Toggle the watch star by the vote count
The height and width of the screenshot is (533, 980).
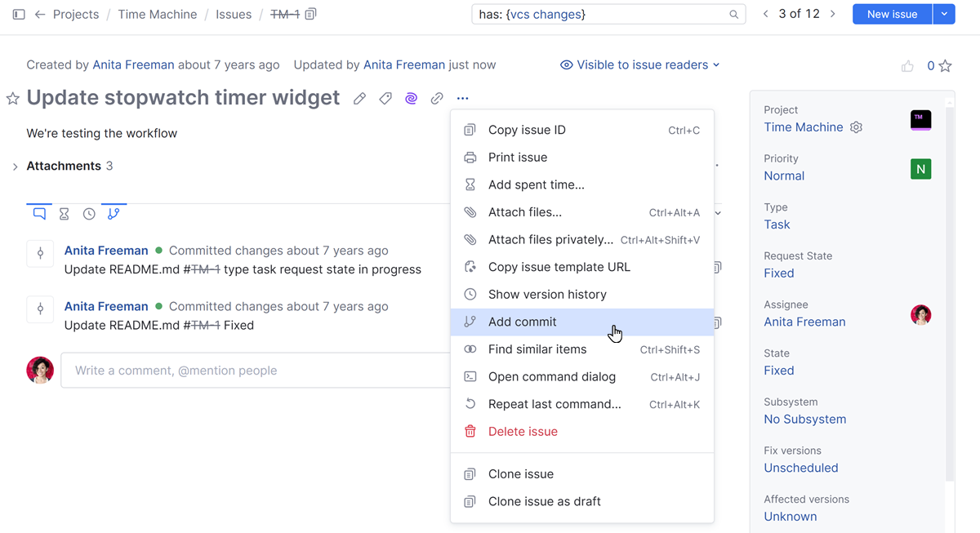tap(945, 66)
